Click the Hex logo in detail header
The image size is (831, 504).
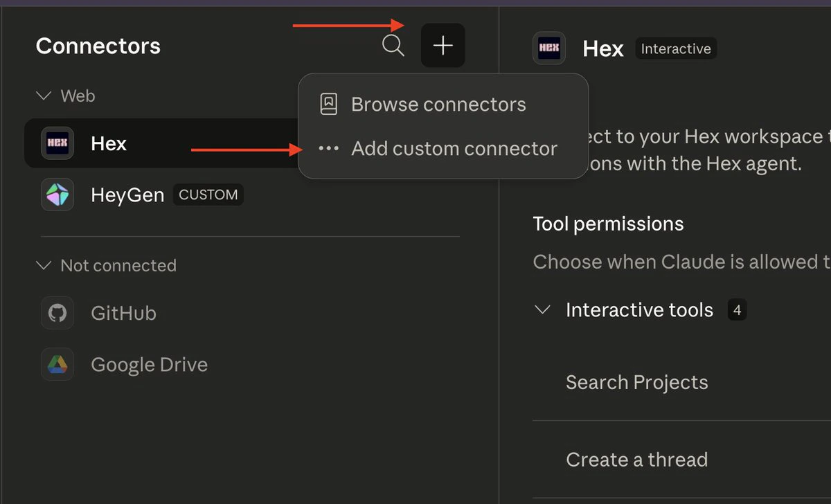point(549,48)
